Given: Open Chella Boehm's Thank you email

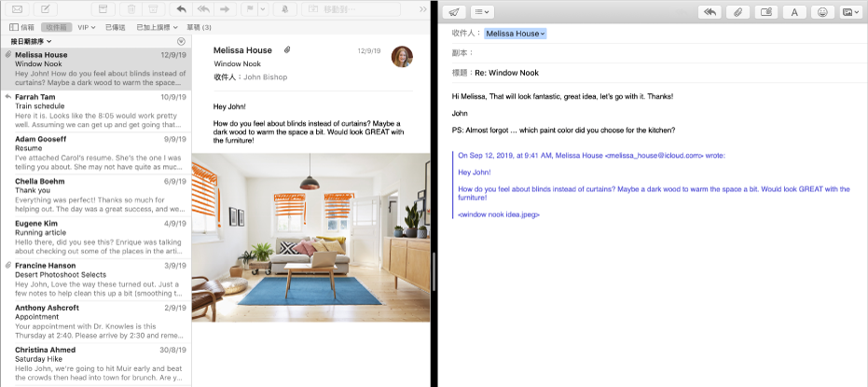Looking at the screenshot, I should 96,196.
